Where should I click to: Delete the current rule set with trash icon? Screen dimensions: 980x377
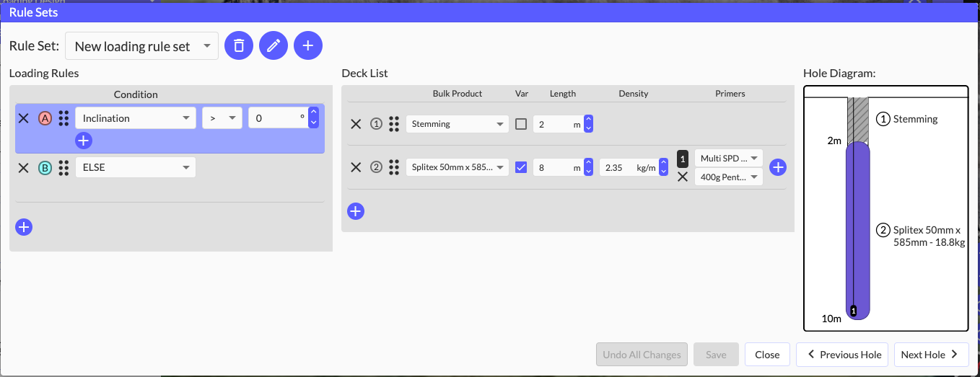(x=239, y=46)
